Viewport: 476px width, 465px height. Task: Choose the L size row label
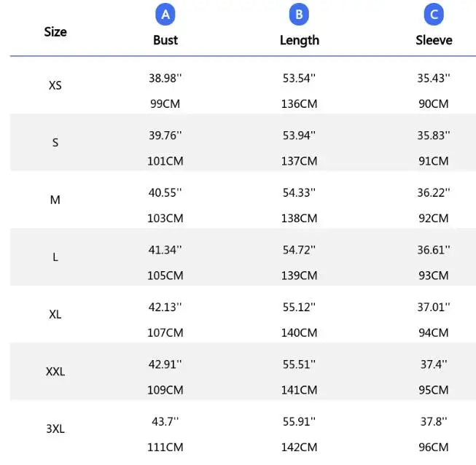point(55,257)
